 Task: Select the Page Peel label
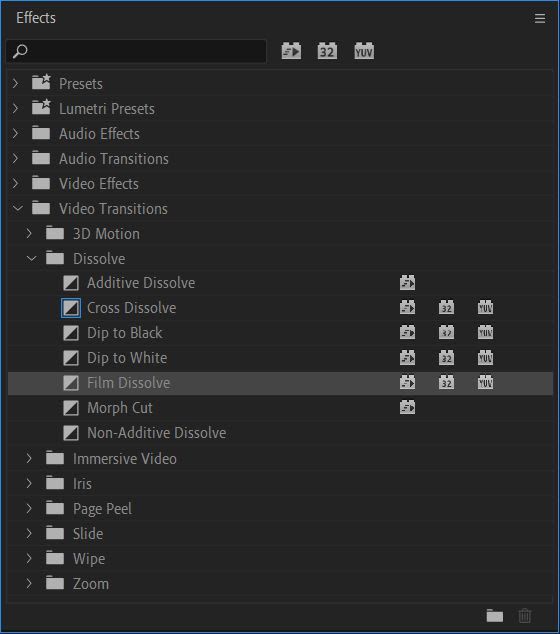(x=103, y=509)
